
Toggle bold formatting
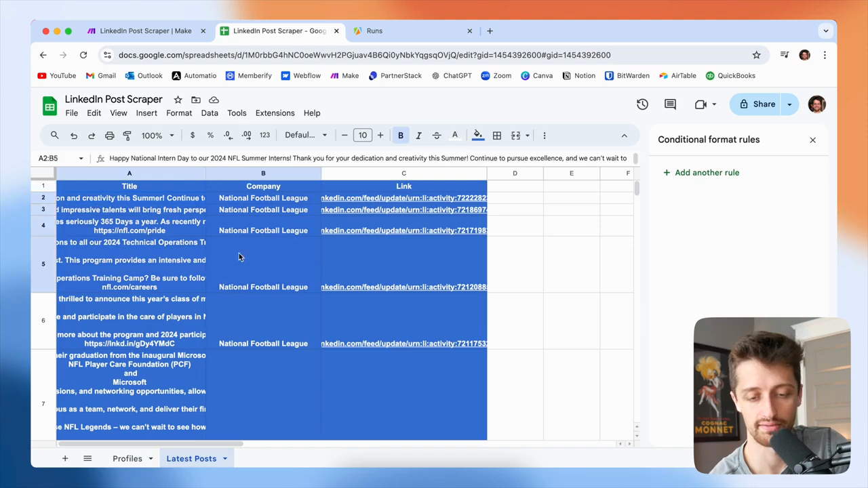tap(401, 136)
